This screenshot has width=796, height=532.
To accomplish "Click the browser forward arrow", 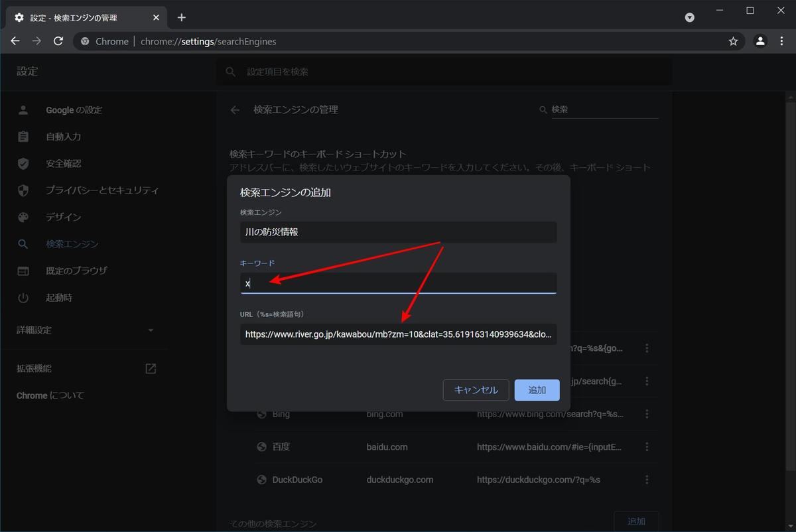I will click(x=36, y=41).
